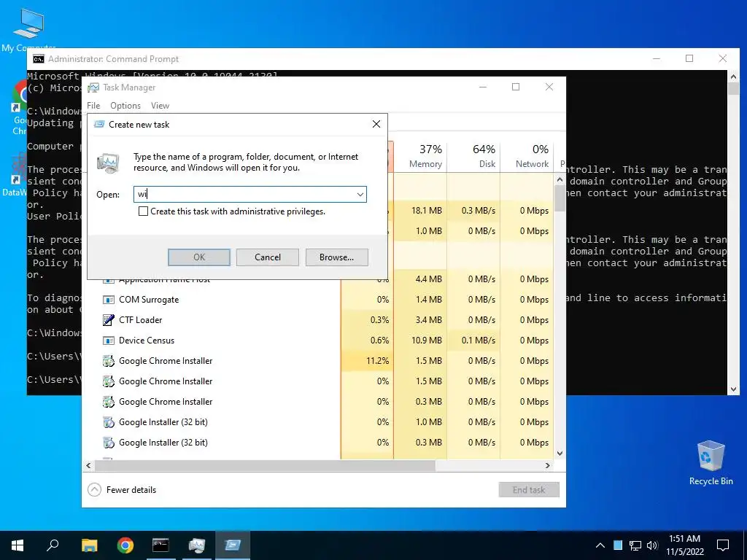Select the COM Surrogate process icon
This screenshot has width=747, height=560.
[109, 300]
